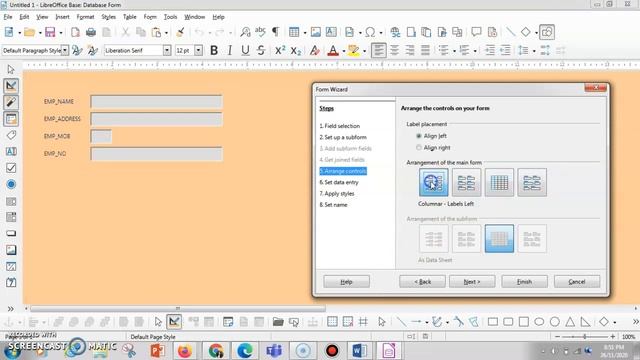Open the Insert menu
This screenshot has width=640, height=360.
(x=62, y=17)
